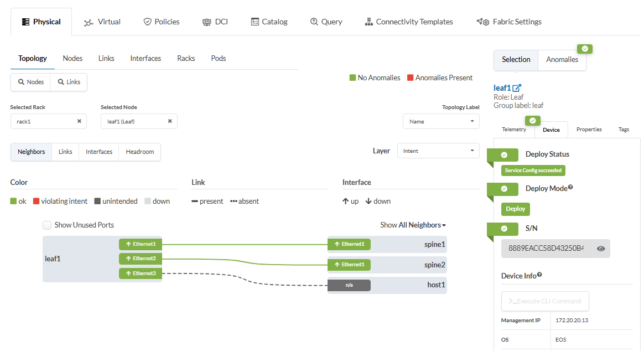Click the S/N green check badge
This screenshot has width=644, height=351.
point(504,229)
